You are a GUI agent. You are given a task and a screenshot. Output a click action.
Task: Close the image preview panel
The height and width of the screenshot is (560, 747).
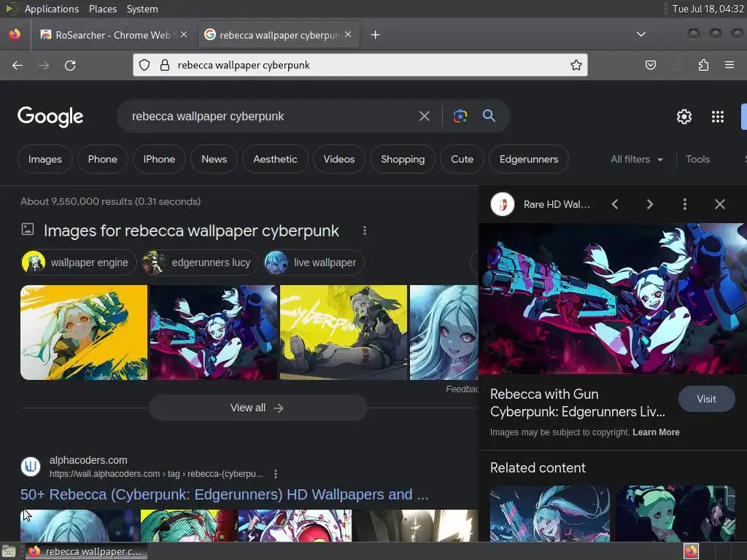(720, 204)
